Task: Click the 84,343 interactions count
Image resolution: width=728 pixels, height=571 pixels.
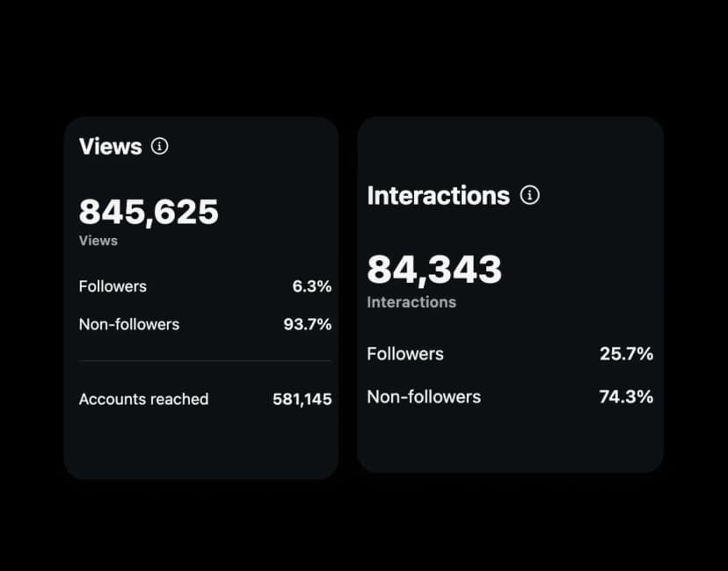Action: coord(434,269)
